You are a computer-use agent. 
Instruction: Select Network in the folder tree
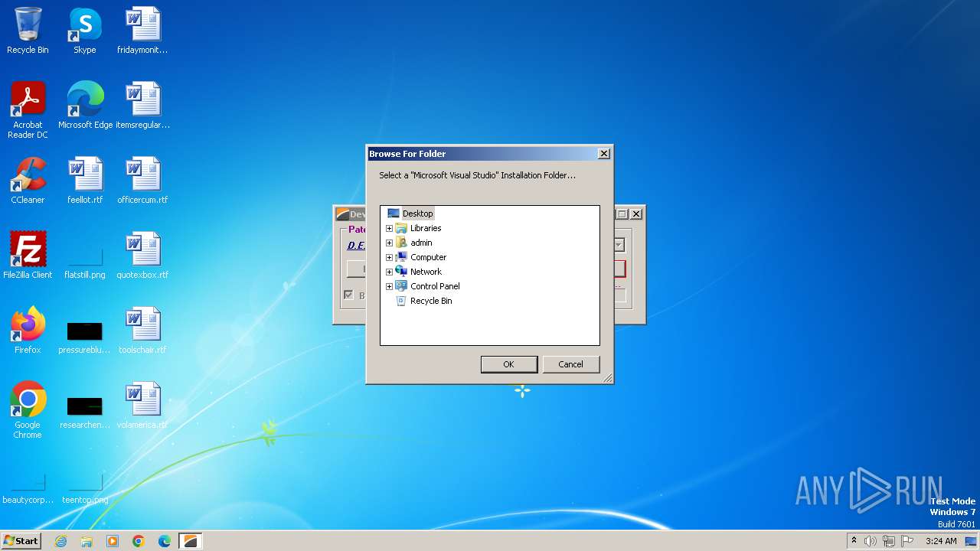click(x=426, y=272)
